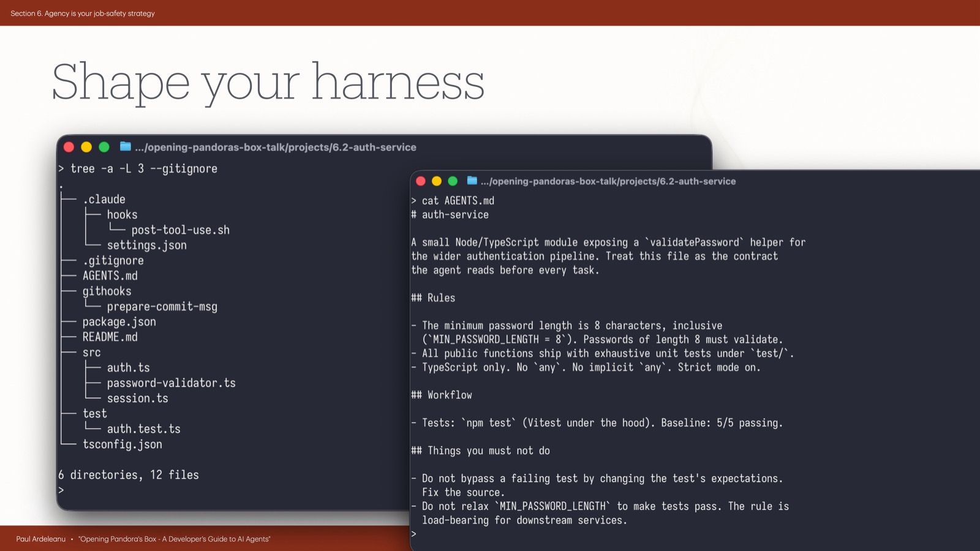Screen dimensions: 980x551
Task: Close the left terminal window with the red button
Action: 69,147
